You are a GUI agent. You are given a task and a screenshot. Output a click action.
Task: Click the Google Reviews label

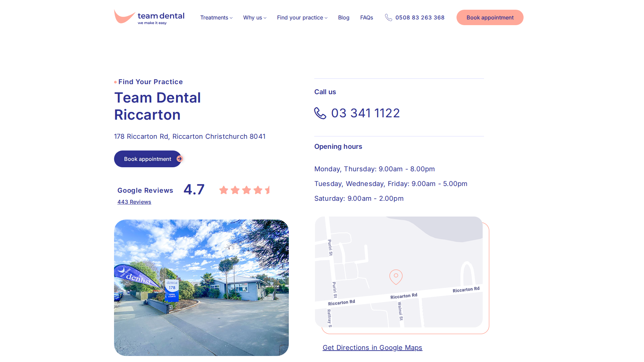click(x=145, y=190)
